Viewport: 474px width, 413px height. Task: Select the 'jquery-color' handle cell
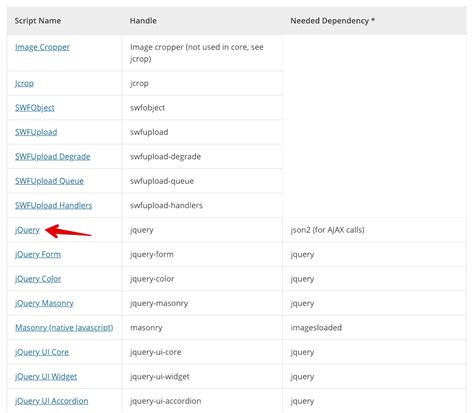(x=202, y=279)
